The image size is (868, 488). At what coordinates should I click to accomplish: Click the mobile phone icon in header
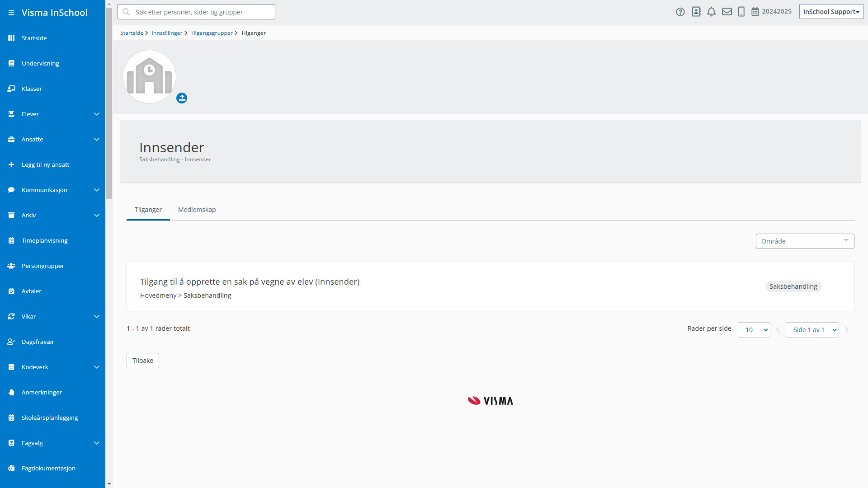[741, 12]
